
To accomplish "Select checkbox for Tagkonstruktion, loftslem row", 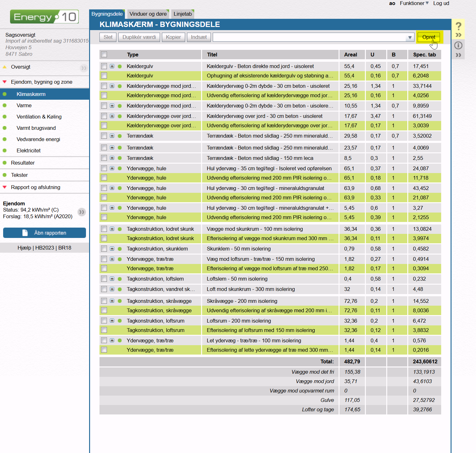I will pyautogui.click(x=104, y=279).
